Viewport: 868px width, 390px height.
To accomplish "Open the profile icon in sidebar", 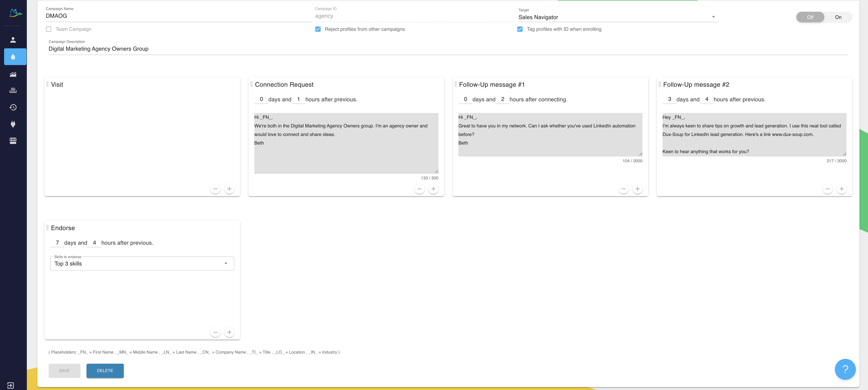I will click(13, 40).
